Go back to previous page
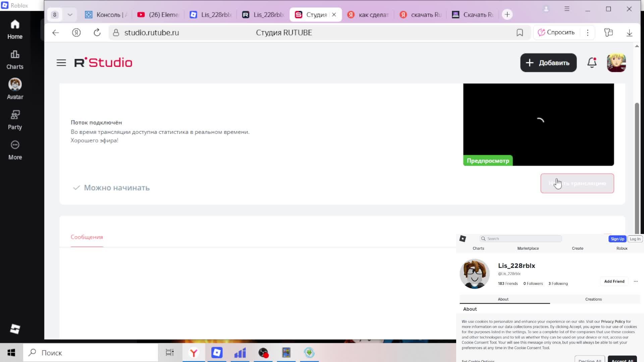 click(56, 33)
